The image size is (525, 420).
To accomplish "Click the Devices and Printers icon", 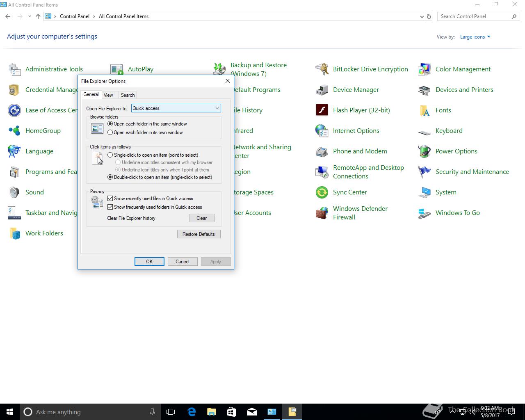I will 425,90.
